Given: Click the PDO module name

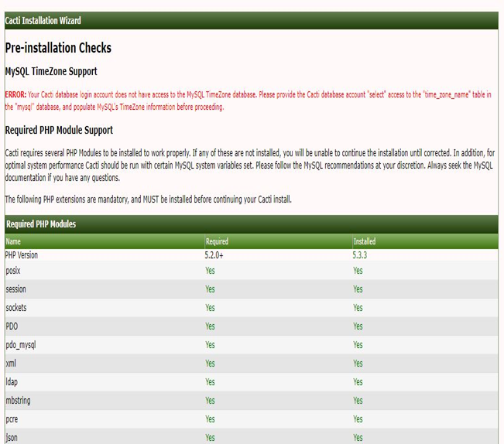Looking at the screenshot, I should (12, 326).
